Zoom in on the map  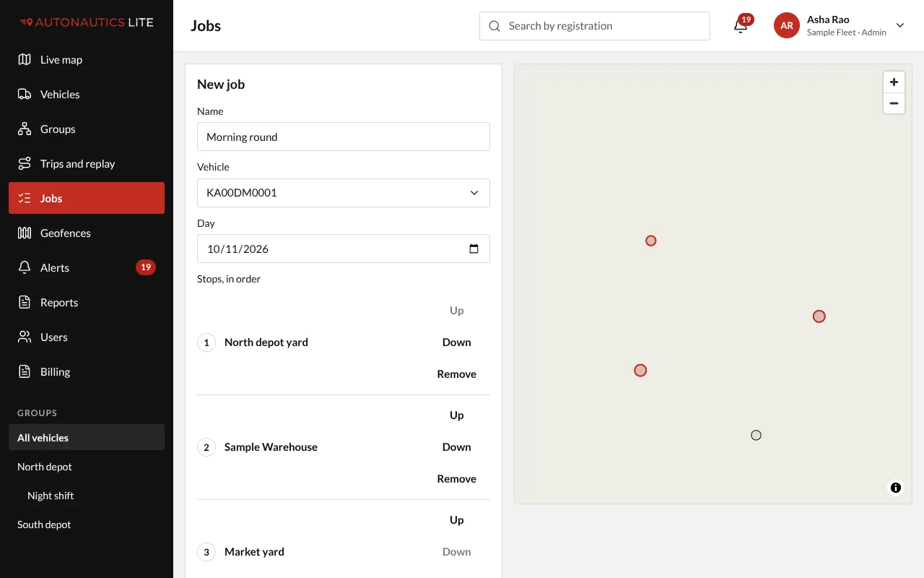894,82
